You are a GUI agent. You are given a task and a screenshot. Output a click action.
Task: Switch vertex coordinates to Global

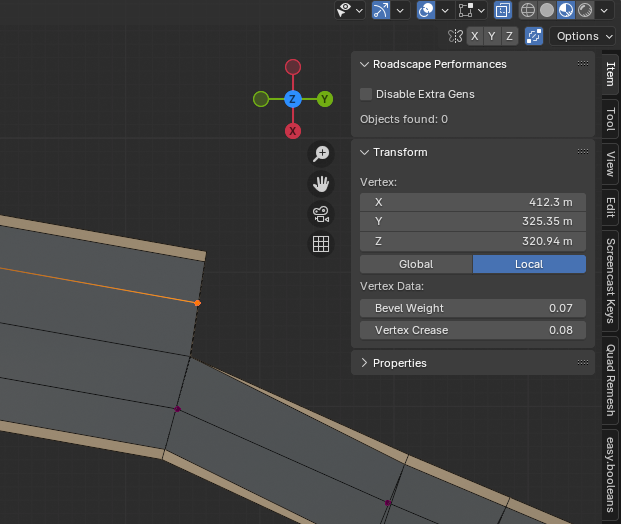(416, 264)
